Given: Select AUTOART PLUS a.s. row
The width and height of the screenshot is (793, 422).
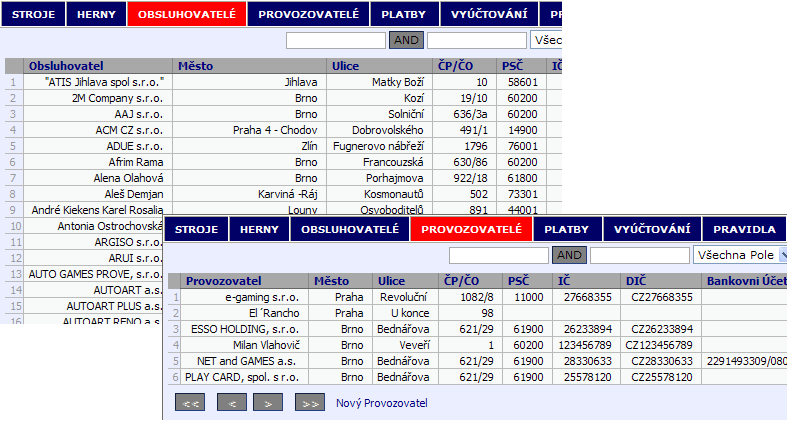Looking at the screenshot, I should coord(84,306).
